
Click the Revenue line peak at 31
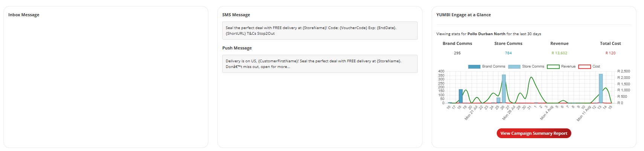click(531, 77)
